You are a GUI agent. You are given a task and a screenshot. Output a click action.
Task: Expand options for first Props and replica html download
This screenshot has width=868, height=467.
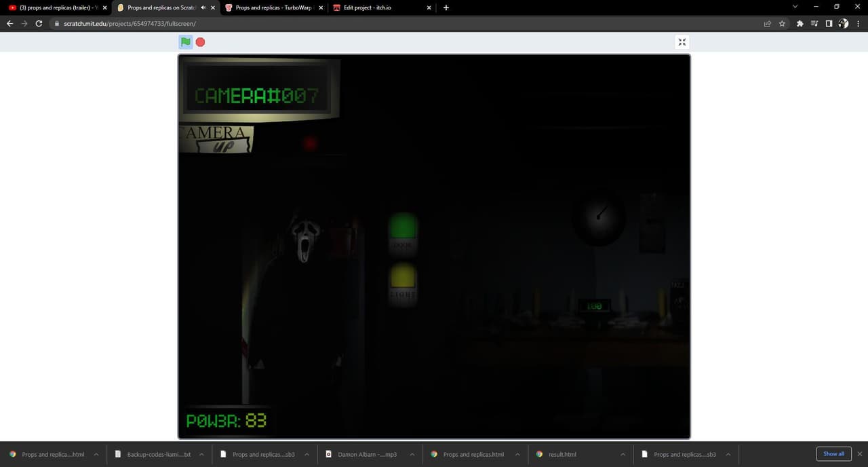click(x=96, y=454)
